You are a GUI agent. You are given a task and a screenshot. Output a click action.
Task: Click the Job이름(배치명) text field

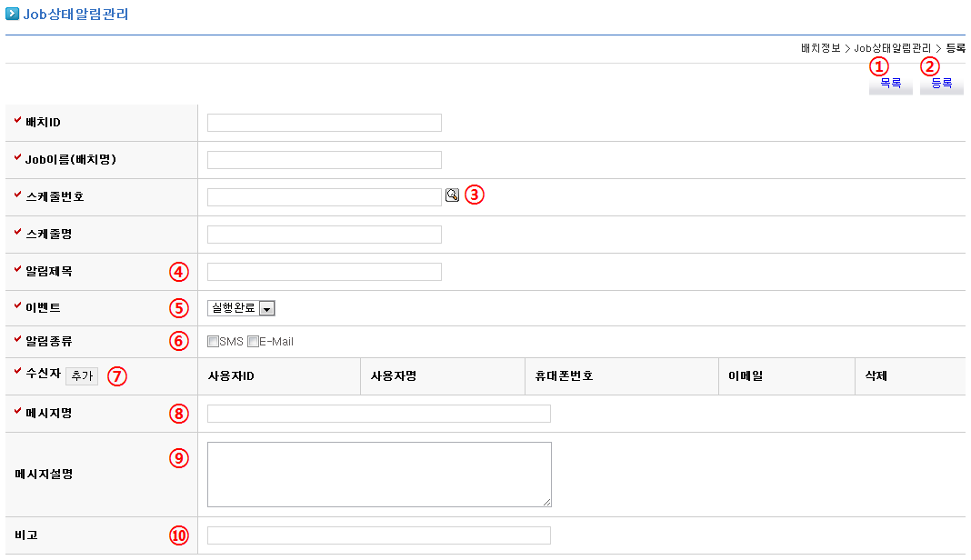[324, 160]
